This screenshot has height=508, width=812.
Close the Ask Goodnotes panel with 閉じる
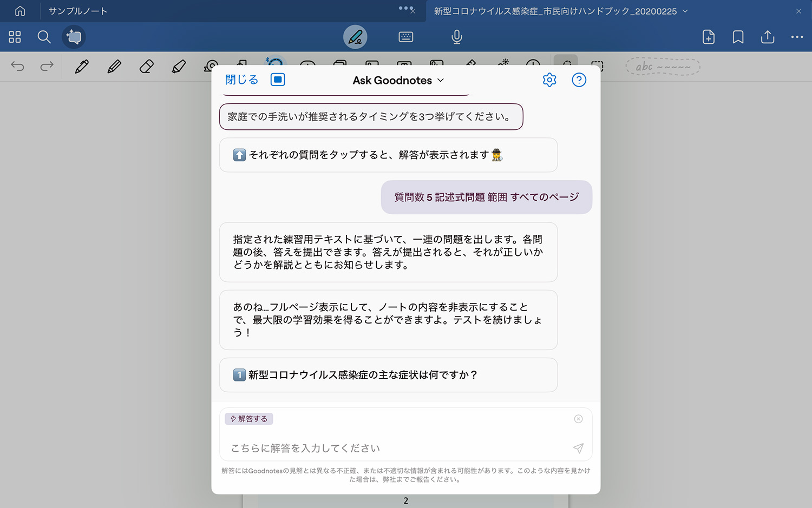[241, 80]
